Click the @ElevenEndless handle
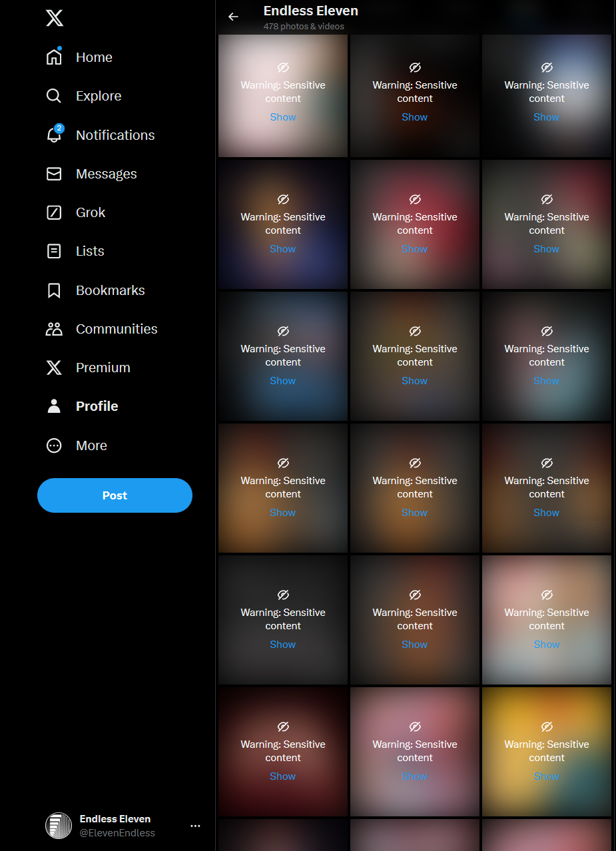 117,833
